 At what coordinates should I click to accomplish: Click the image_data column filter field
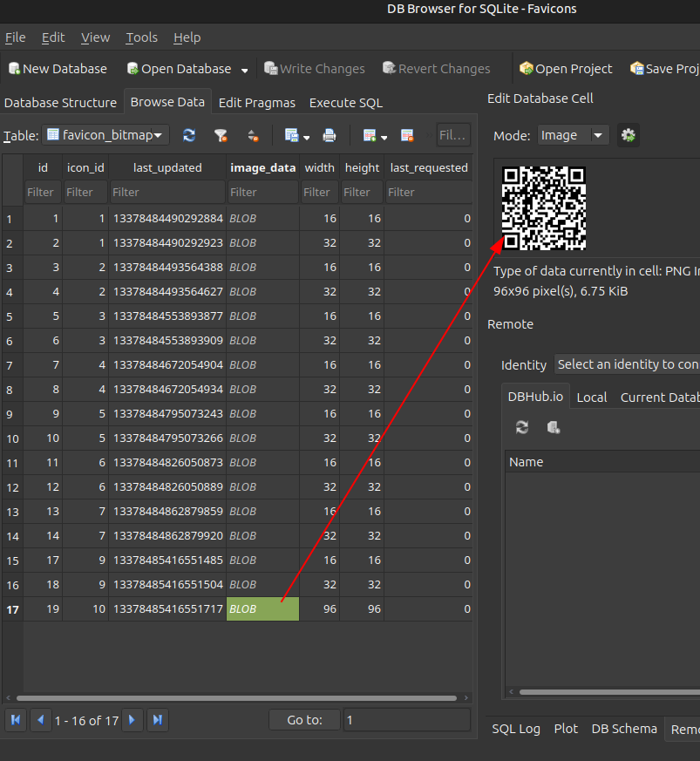(262, 192)
